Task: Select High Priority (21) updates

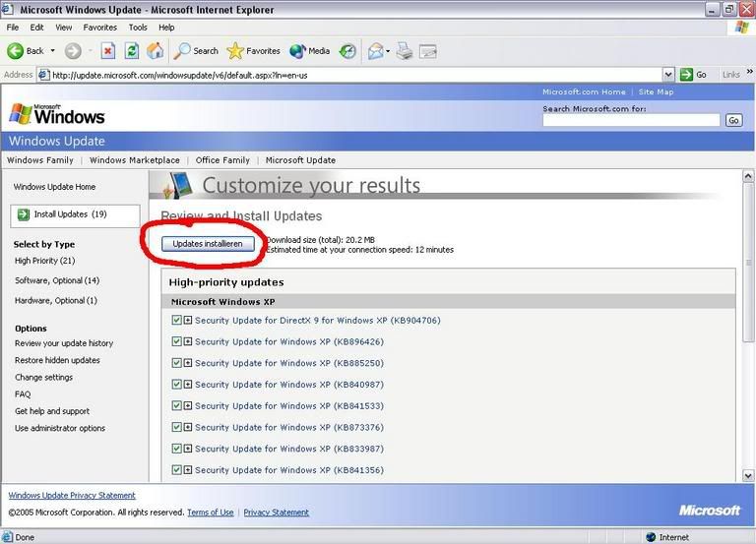Action: [45, 261]
